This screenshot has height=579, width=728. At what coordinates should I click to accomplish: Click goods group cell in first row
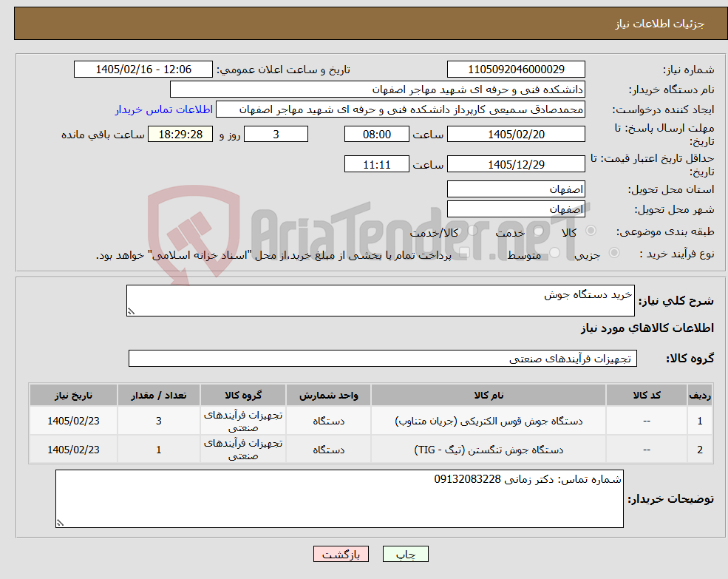click(243, 421)
